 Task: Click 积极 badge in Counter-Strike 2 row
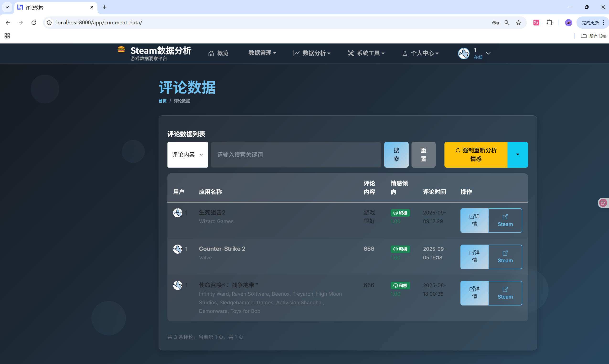pos(400,249)
